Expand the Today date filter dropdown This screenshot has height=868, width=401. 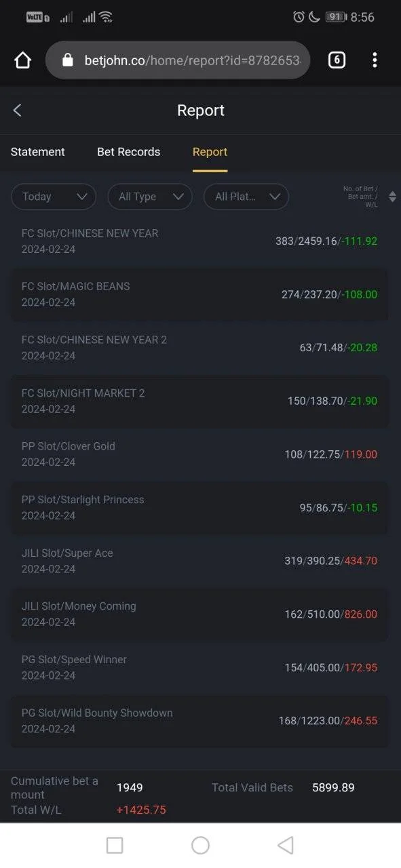pyautogui.click(x=53, y=197)
